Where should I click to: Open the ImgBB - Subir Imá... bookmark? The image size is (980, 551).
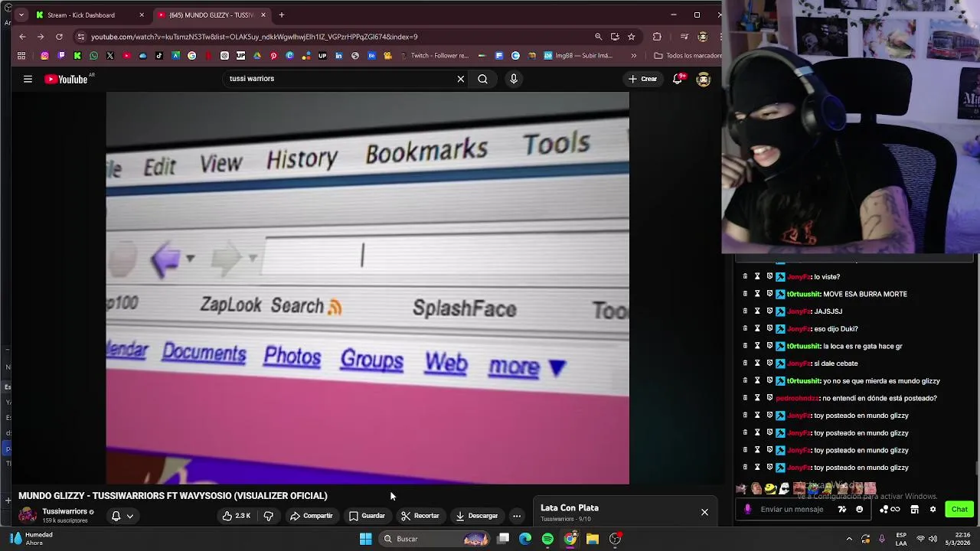[x=578, y=56]
